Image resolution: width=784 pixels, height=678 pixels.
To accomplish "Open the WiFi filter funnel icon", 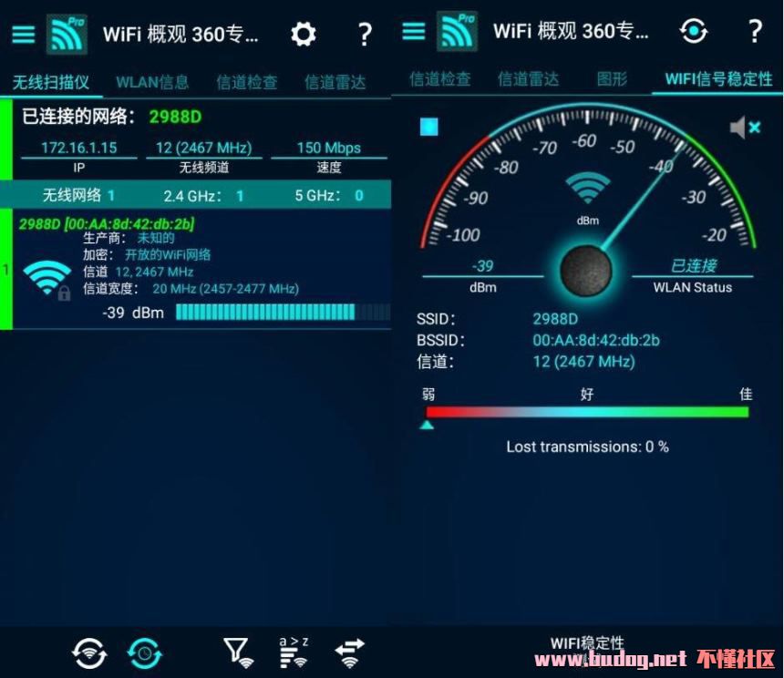I will 237,651.
